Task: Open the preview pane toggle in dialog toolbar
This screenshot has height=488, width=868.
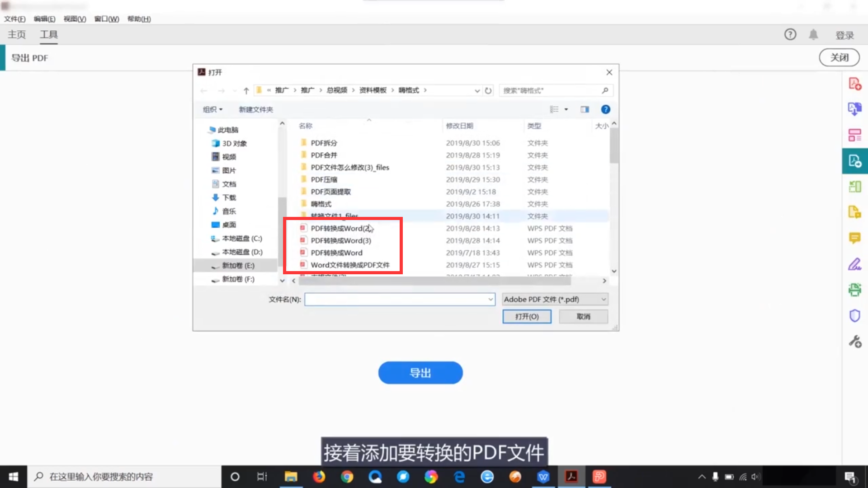Action: coord(585,109)
